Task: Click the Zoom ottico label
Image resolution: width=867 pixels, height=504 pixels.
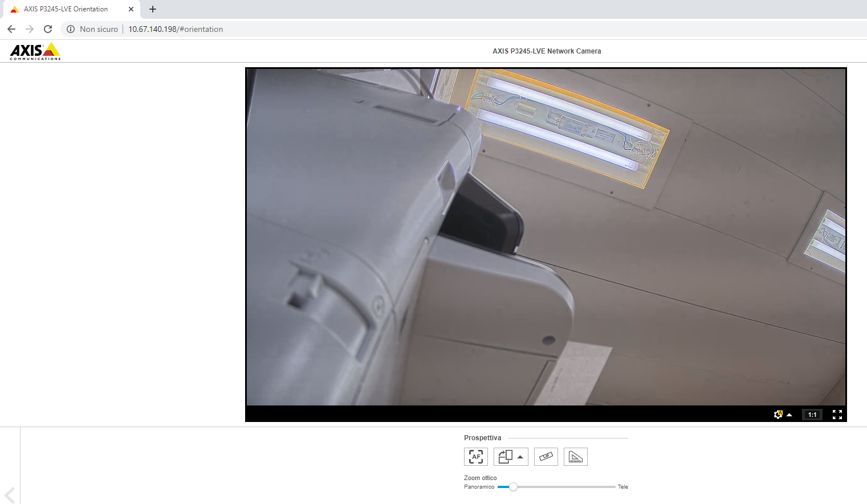Action: (x=481, y=478)
